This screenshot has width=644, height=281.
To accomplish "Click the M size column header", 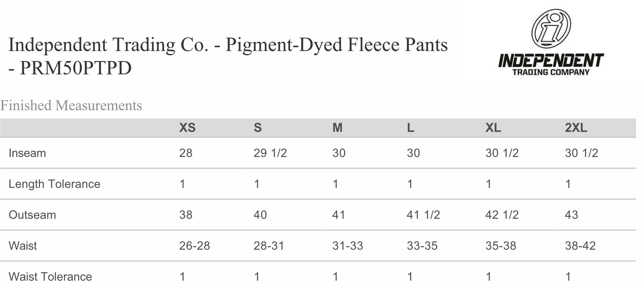I will coord(337,128).
